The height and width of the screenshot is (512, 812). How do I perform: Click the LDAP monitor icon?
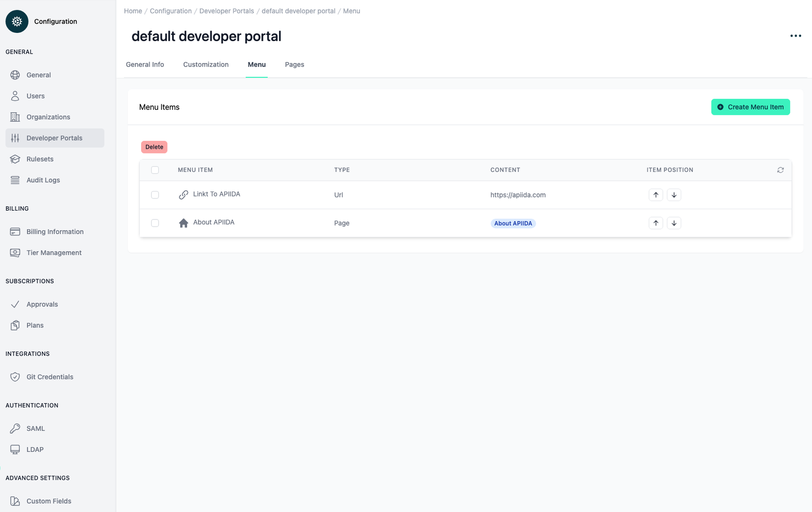click(x=15, y=449)
